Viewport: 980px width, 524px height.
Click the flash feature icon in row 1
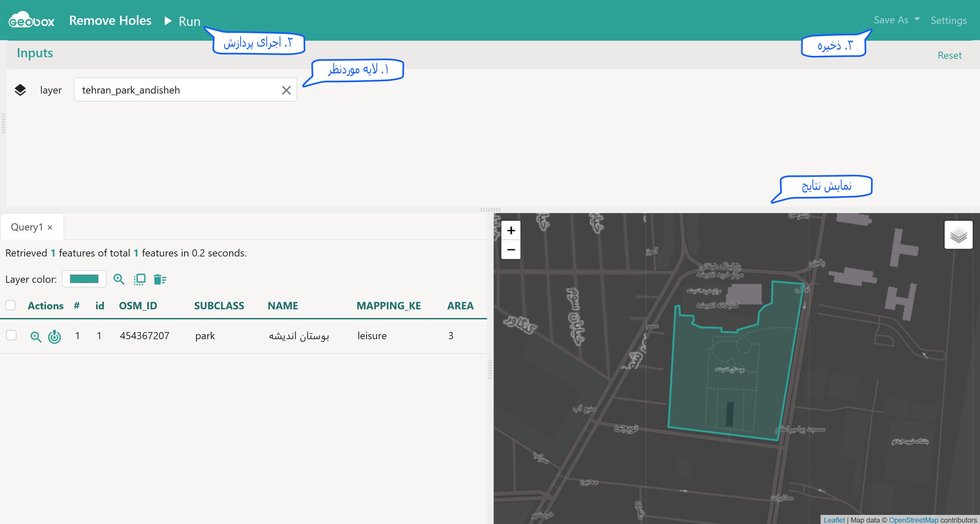(54, 336)
